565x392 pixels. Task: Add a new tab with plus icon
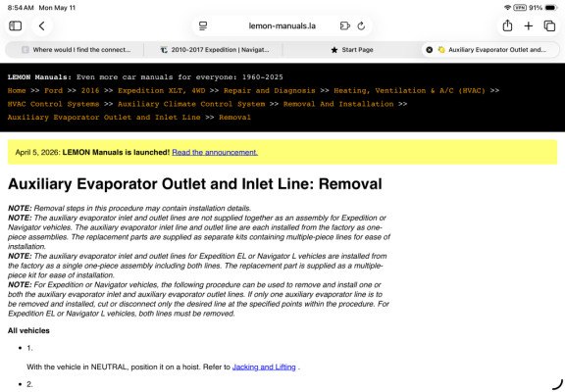(x=529, y=25)
